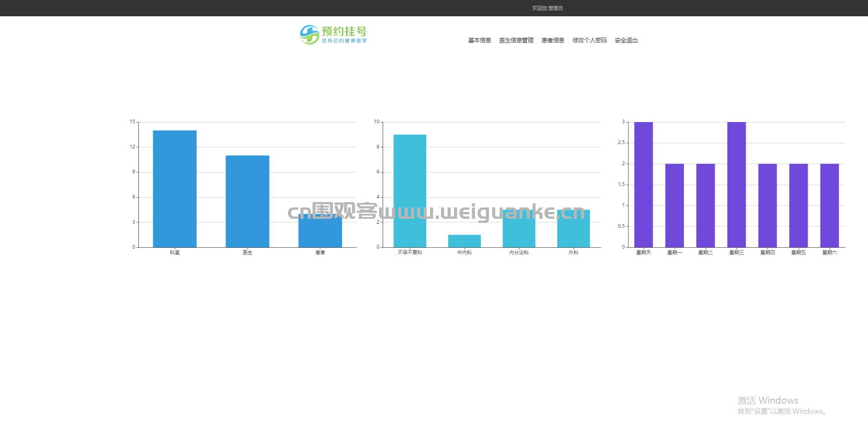Click the 星期二 purple bar
The image size is (868, 438).
(x=706, y=206)
